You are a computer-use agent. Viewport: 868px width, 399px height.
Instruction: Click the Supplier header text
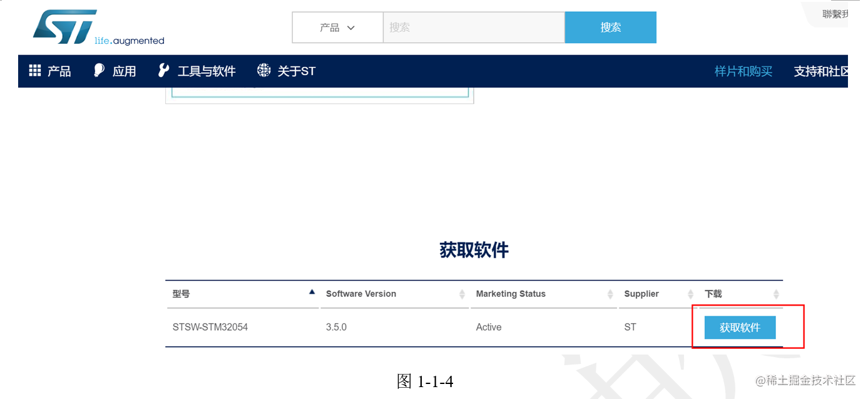pyautogui.click(x=641, y=294)
